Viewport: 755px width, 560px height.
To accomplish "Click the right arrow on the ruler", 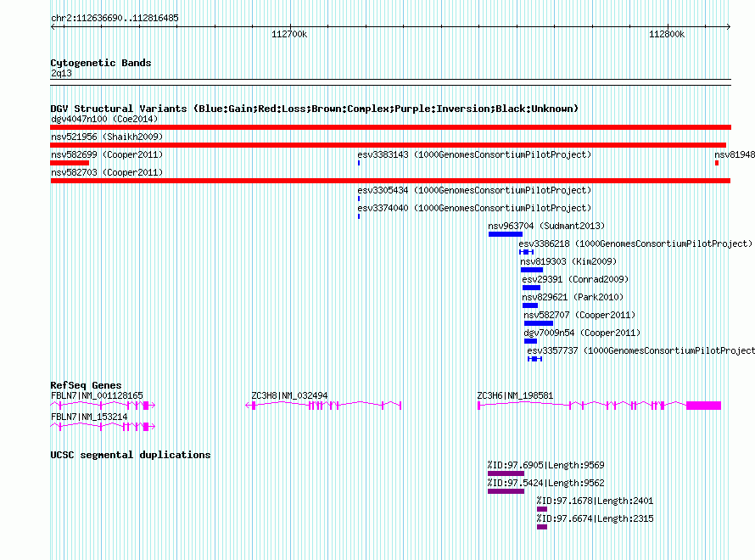I will point(728,27).
